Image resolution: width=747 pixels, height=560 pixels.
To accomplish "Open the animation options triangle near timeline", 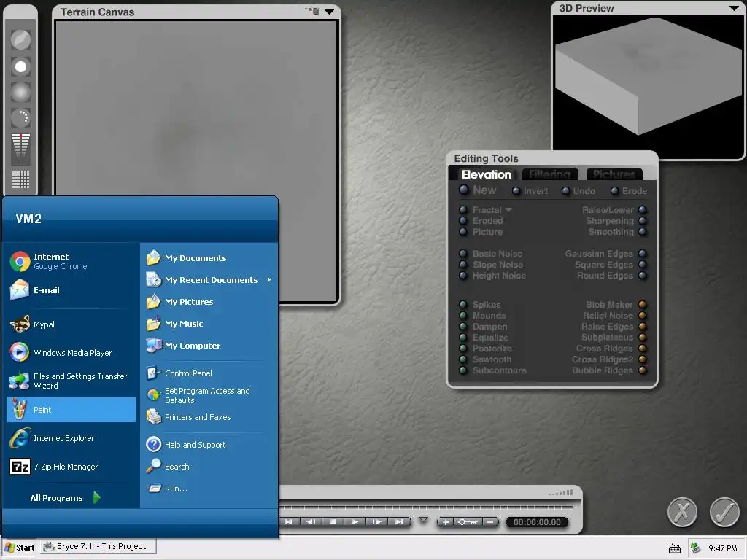I will pos(424,519).
